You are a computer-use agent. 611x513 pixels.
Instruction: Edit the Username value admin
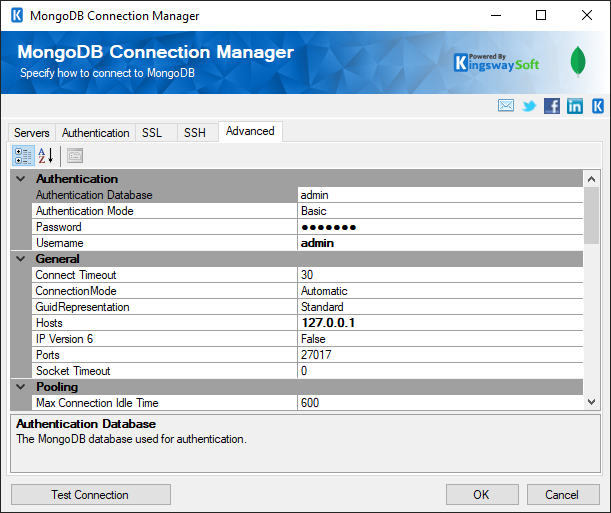coord(440,243)
